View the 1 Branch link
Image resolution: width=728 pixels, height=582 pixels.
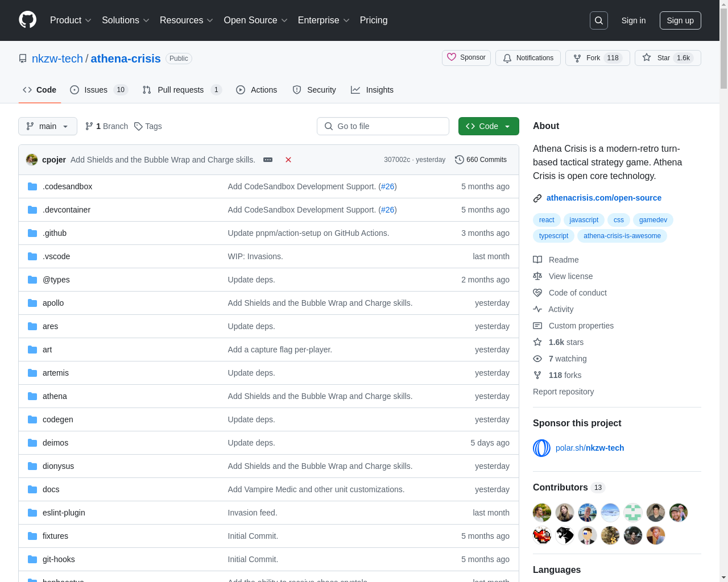coord(106,126)
